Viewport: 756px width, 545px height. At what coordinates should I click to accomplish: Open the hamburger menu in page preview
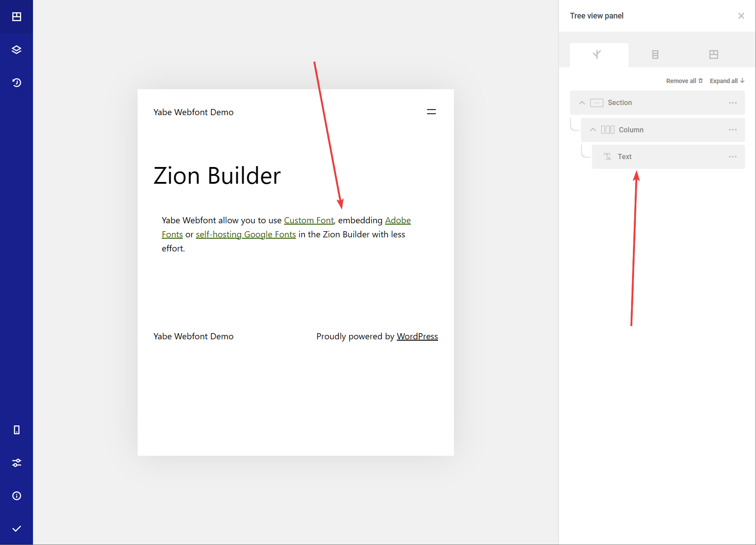(431, 112)
